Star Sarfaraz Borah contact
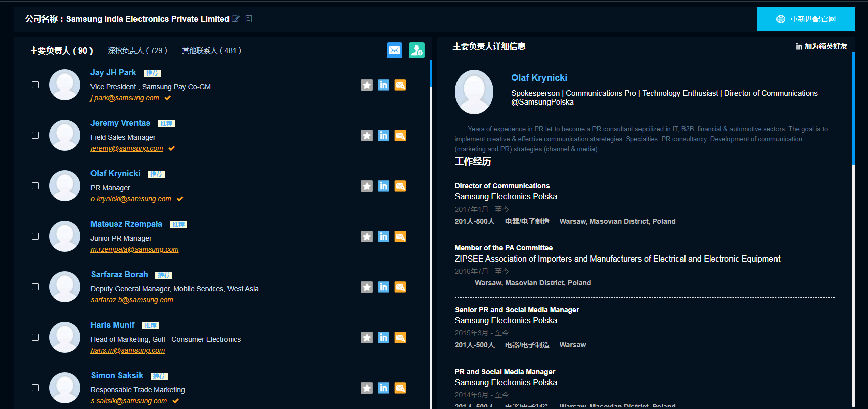Image resolution: width=868 pixels, height=409 pixels. point(367,287)
